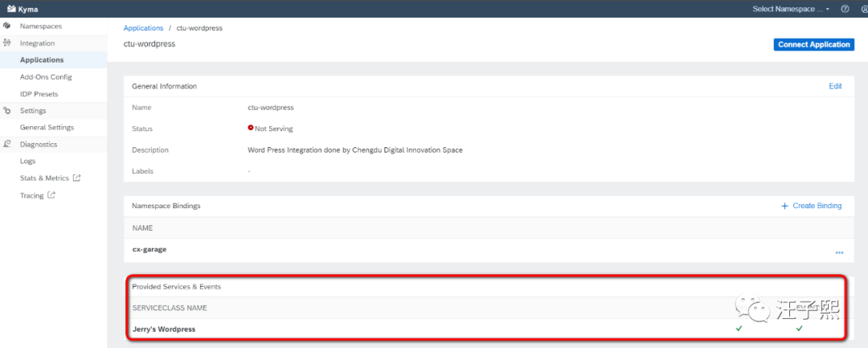The height and width of the screenshot is (348, 868).
Task: Open Add-Ons Config page
Action: point(46,77)
